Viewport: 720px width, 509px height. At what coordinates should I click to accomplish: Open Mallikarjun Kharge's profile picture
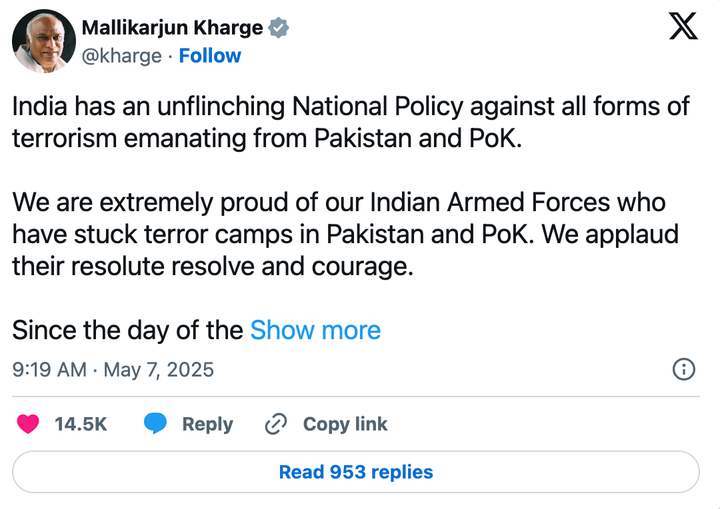click(x=43, y=41)
